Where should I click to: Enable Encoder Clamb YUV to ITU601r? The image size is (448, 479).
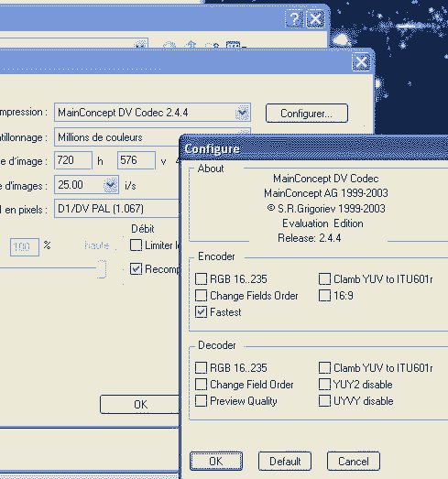click(324, 279)
